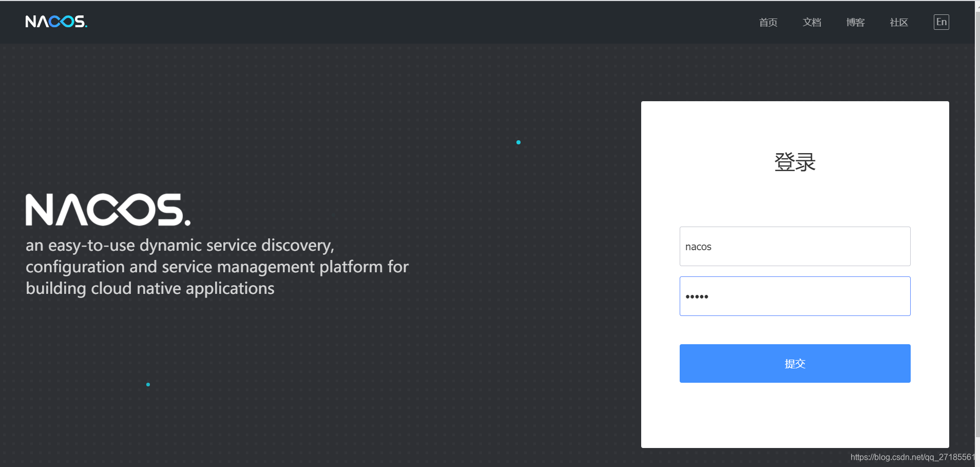
Task: Open the 社区 community menu item
Action: tap(899, 22)
